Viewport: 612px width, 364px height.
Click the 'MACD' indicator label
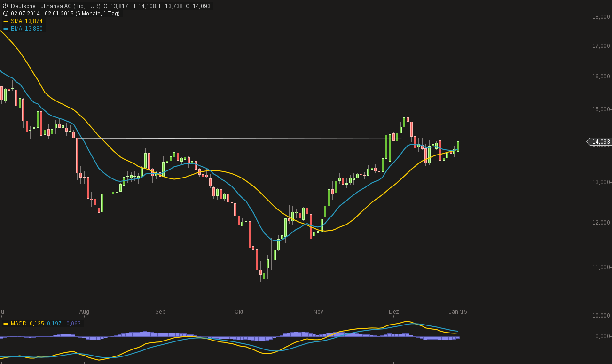(x=19, y=324)
